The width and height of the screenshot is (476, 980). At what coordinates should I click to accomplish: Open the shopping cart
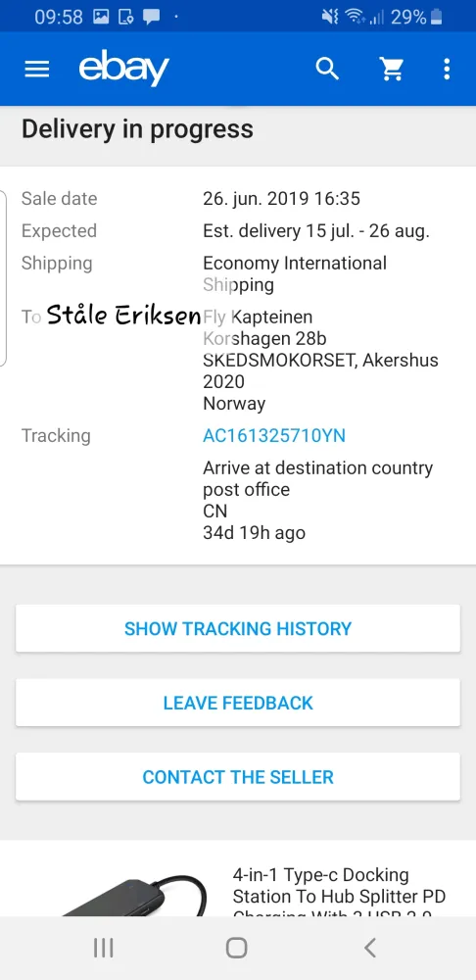392,69
